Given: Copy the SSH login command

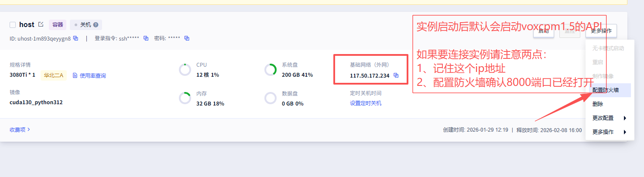Looking at the screenshot, I should tap(146, 38).
